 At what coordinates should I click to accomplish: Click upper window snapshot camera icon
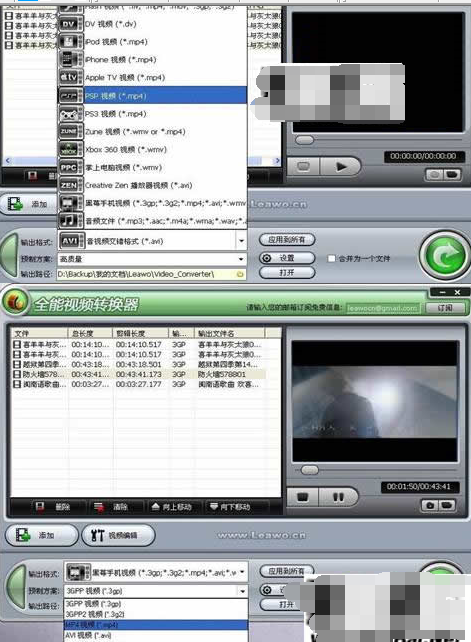coord(435,175)
